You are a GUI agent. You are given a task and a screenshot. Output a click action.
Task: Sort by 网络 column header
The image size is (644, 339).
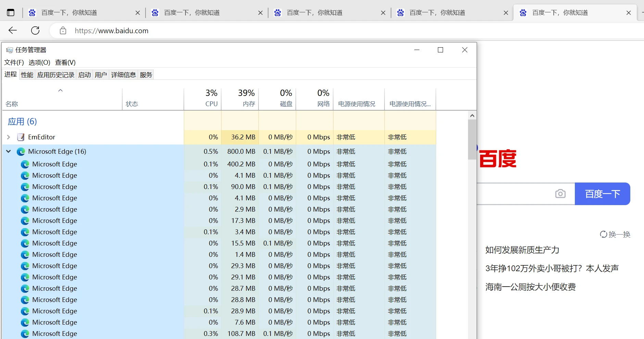click(315, 99)
